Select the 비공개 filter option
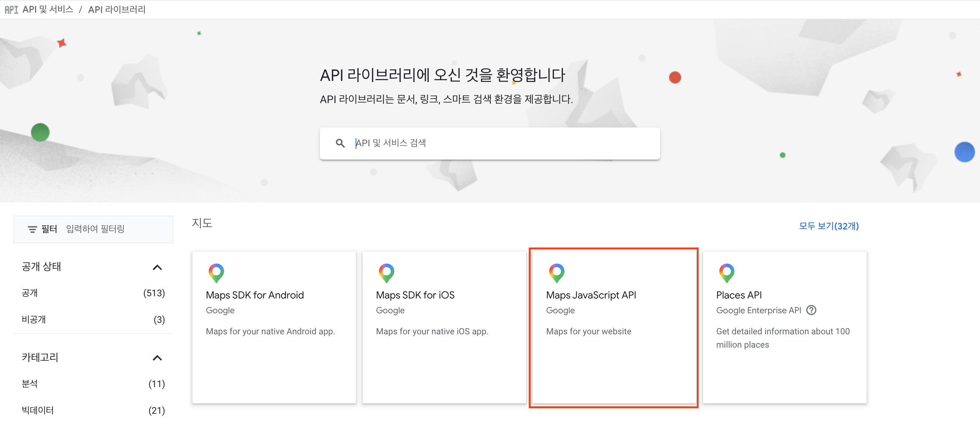980x430 pixels. 34,319
